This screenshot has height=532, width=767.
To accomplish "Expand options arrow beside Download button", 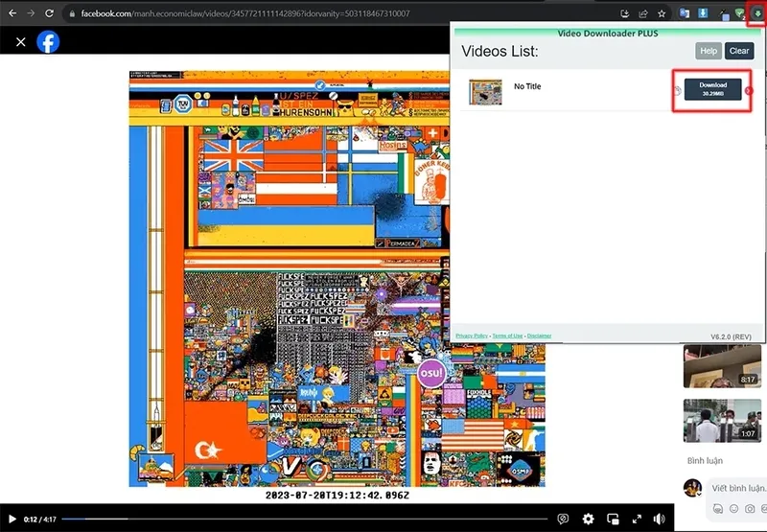I will click(749, 91).
